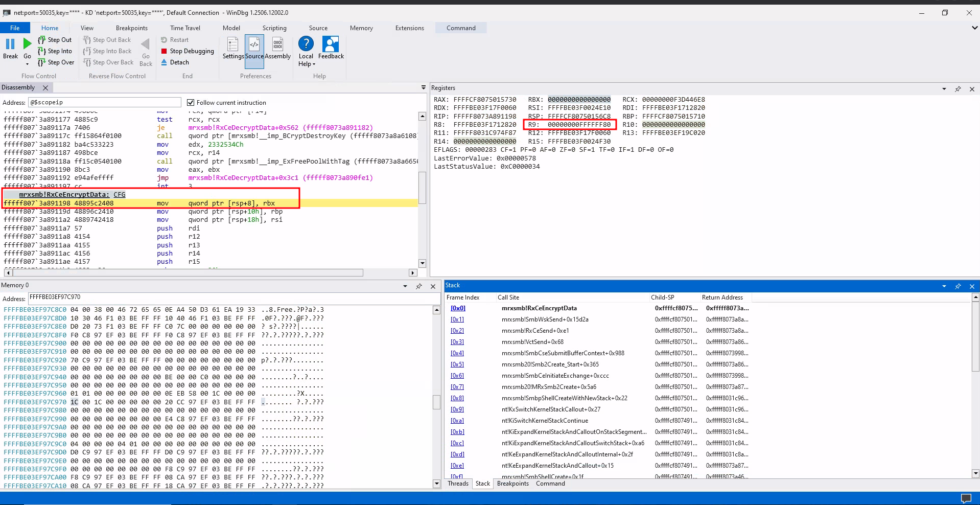The height and width of the screenshot is (505, 980).
Task: Expand the Go dropdown arrow
Action: [x=27, y=64]
